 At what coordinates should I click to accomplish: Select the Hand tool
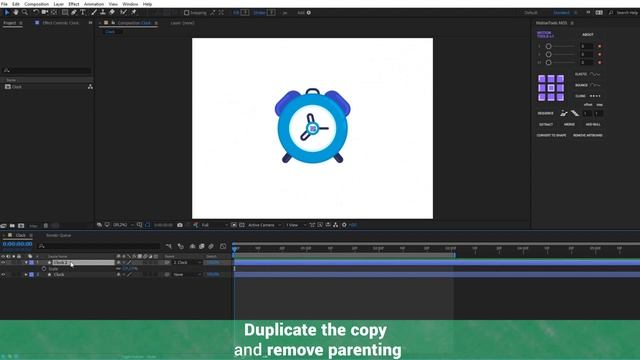point(16,13)
